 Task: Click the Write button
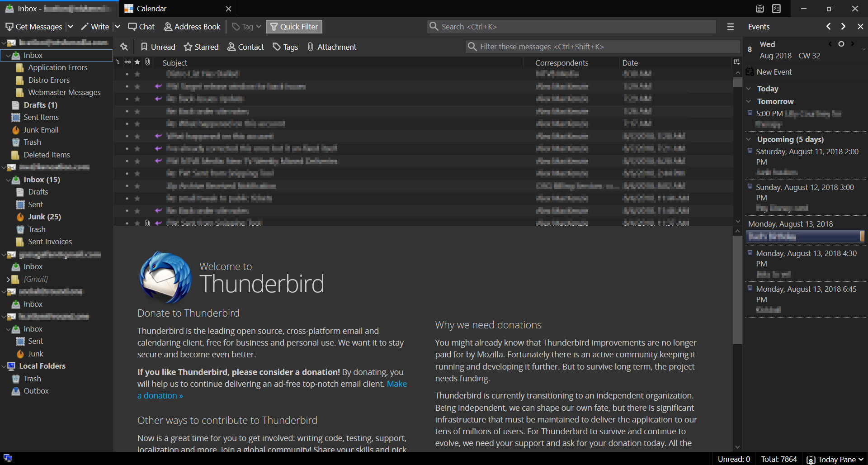95,27
